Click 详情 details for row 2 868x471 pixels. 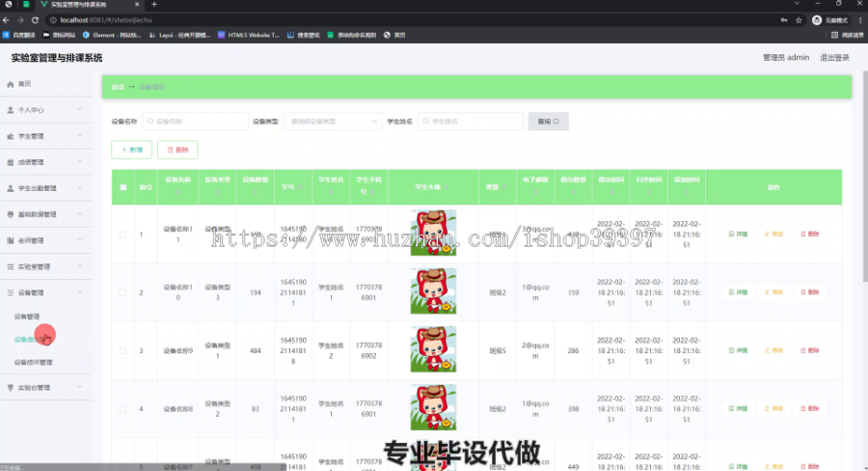click(739, 292)
